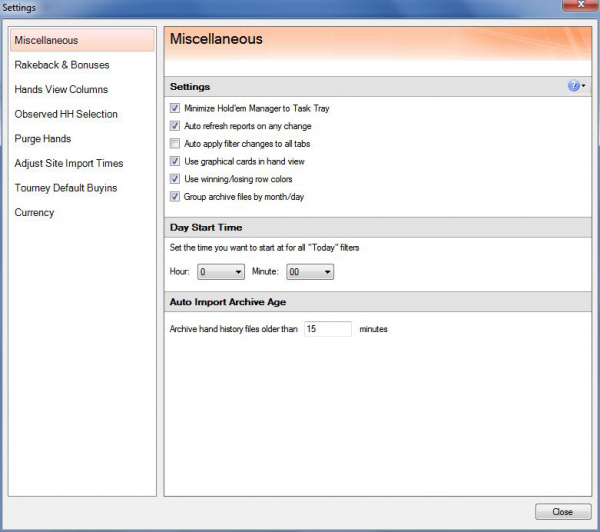
Task: Uncheck Group archive files by month/day
Action: (x=175, y=197)
